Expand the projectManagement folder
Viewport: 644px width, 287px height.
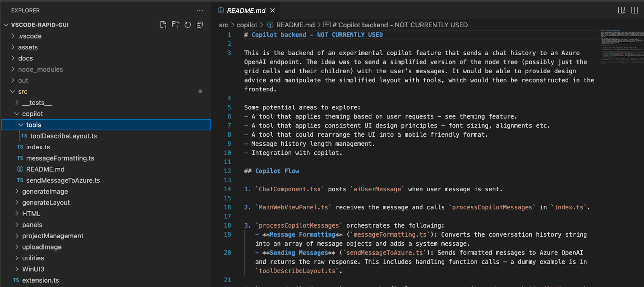(x=17, y=236)
